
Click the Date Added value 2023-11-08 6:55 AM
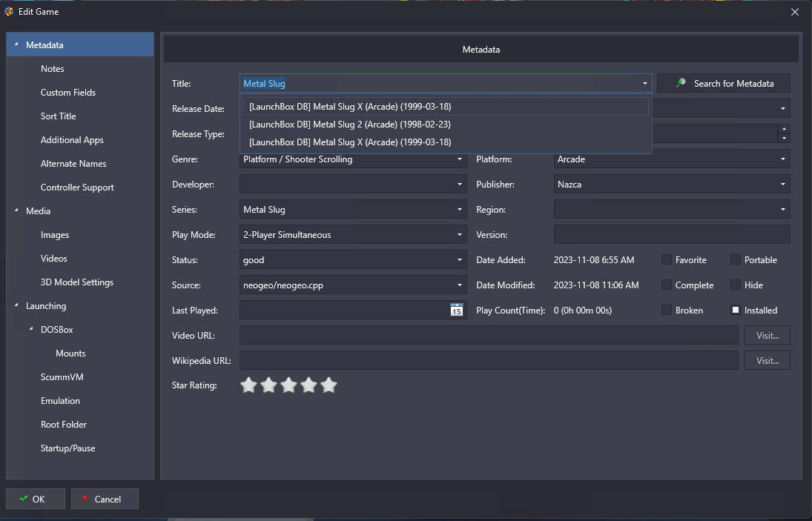point(594,260)
